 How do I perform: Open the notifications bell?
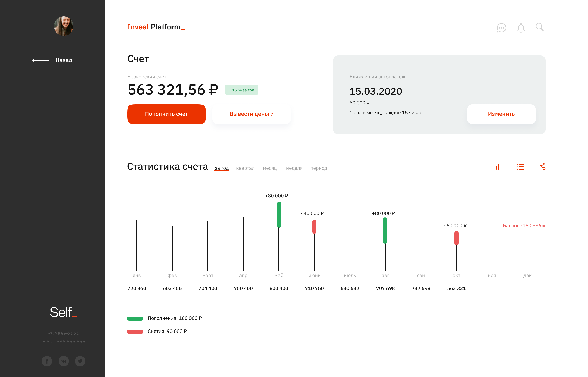[521, 28]
